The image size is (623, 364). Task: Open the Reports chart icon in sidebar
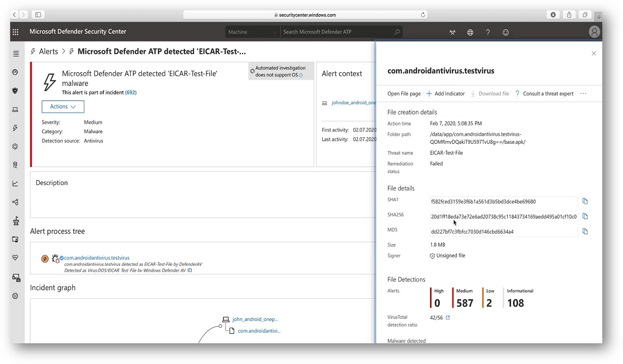pos(15,183)
